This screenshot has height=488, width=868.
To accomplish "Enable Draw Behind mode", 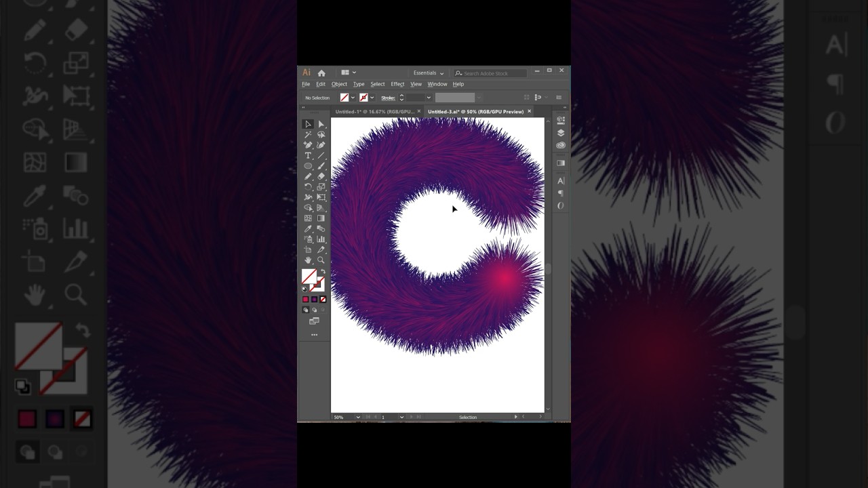I will (314, 310).
